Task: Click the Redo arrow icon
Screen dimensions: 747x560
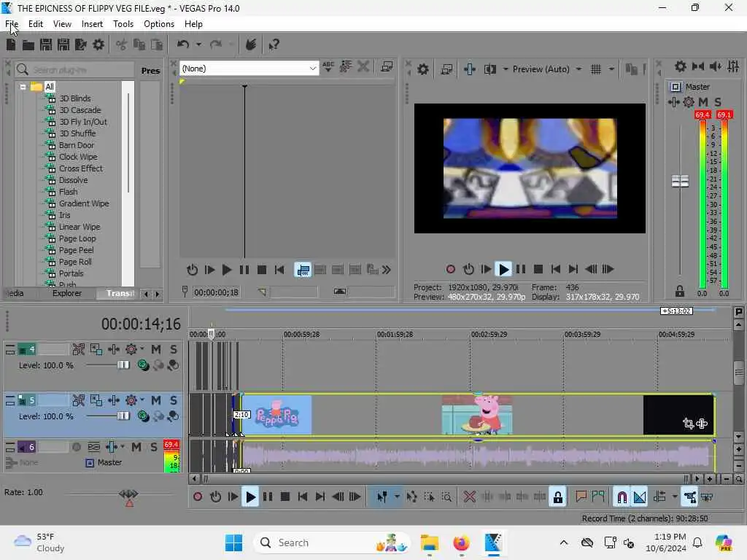Action: coord(216,44)
